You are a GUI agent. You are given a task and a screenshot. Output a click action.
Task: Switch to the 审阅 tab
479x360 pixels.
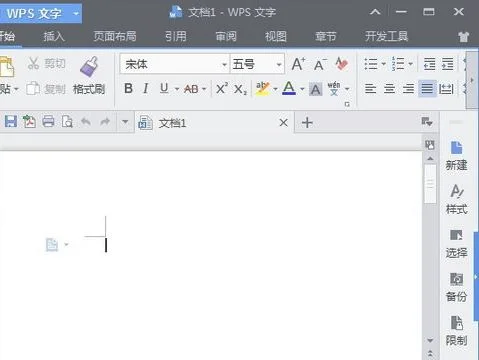click(226, 36)
